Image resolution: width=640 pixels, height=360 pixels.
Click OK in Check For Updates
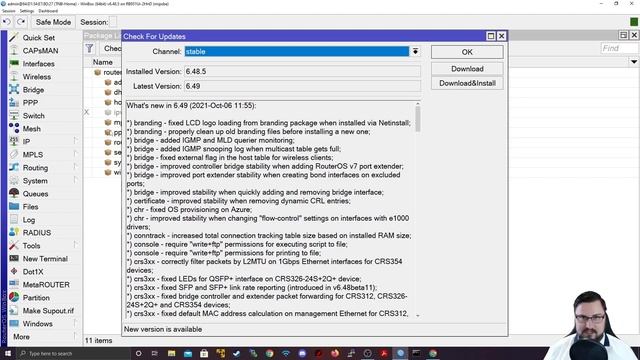(467, 52)
